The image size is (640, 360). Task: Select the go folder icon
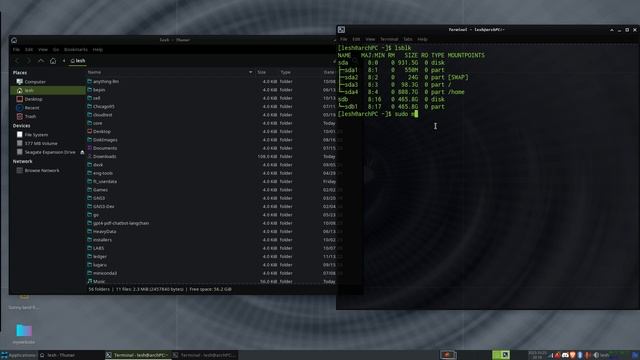[x=90, y=215]
